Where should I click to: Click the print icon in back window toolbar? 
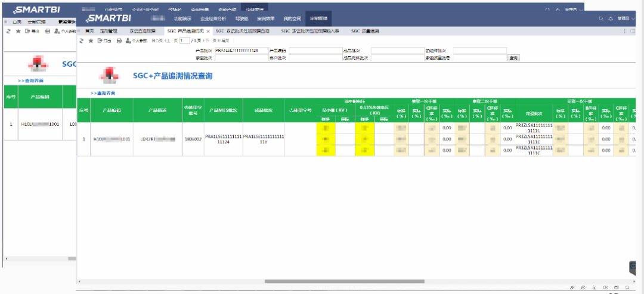[47, 31]
